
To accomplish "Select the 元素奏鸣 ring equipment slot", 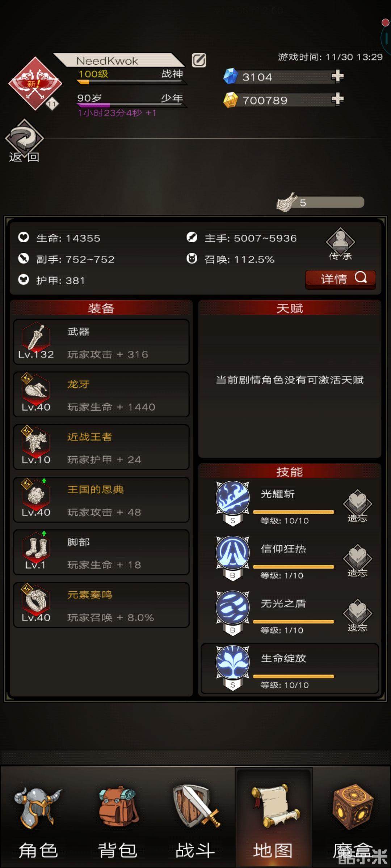I will click(x=101, y=605).
